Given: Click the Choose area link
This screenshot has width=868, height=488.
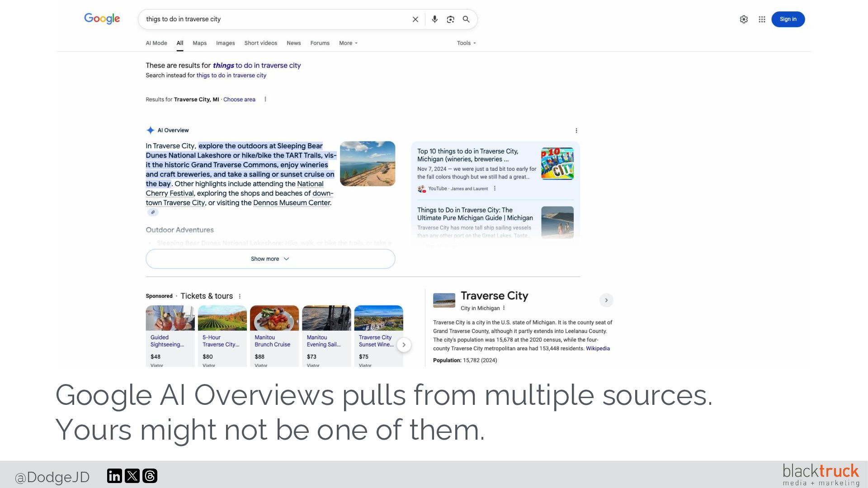Looking at the screenshot, I should pyautogui.click(x=239, y=100).
